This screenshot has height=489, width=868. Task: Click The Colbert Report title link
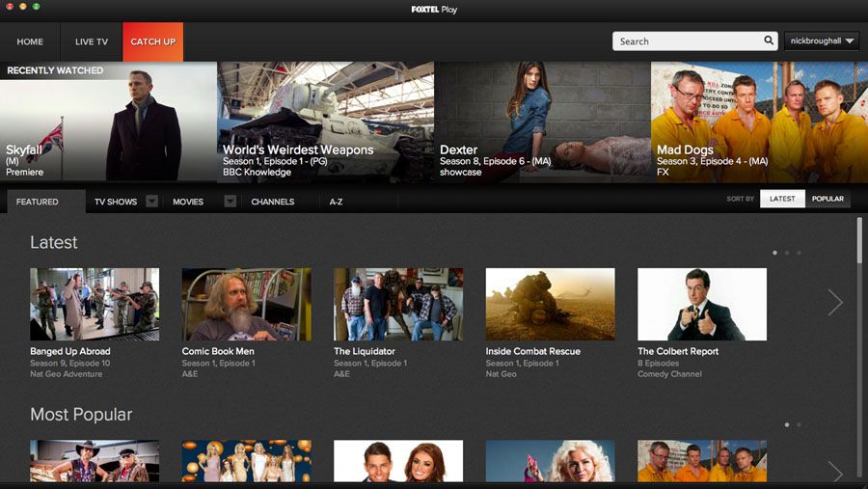click(x=678, y=351)
